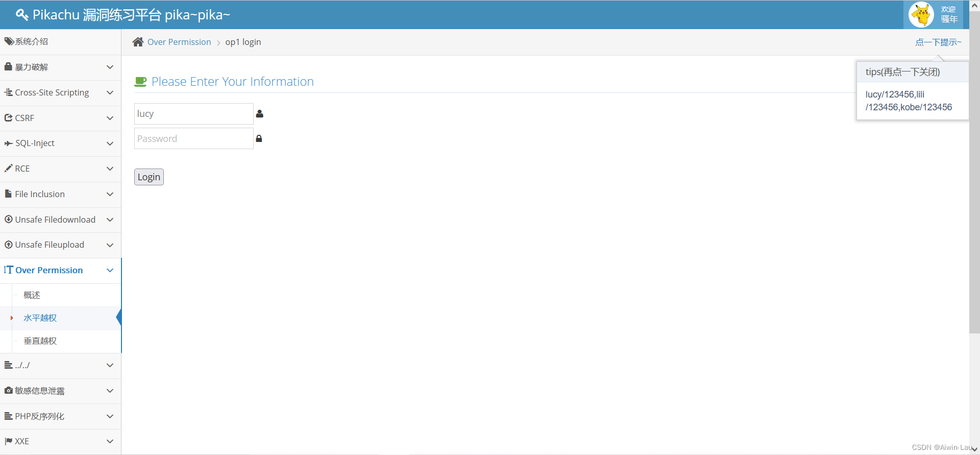The width and height of the screenshot is (980, 455).
Task: Expand the ../../ menu chevron
Action: (110, 365)
